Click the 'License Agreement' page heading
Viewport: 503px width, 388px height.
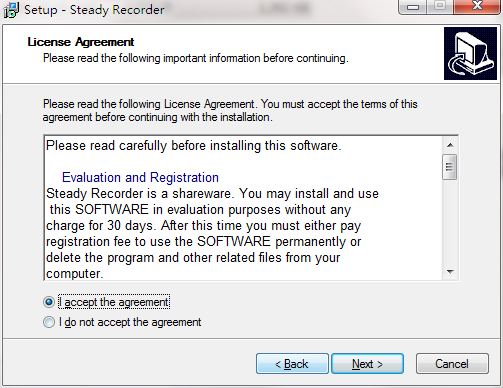click(81, 42)
